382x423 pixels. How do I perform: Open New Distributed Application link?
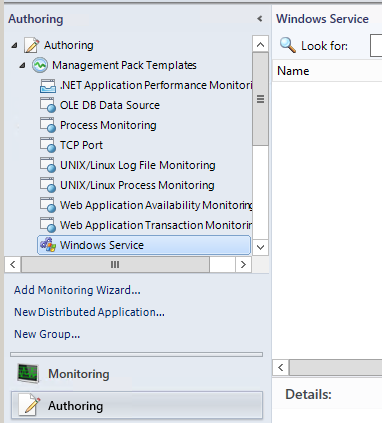(89, 312)
